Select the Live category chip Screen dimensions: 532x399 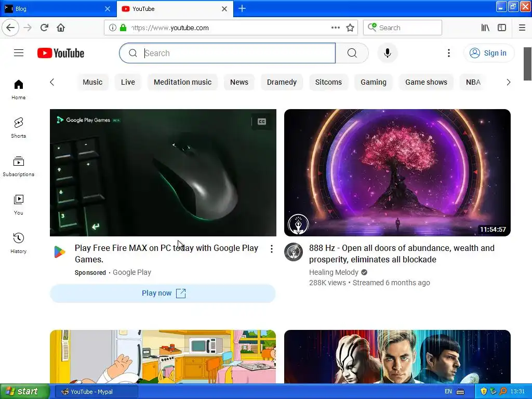pyautogui.click(x=128, y=82)
